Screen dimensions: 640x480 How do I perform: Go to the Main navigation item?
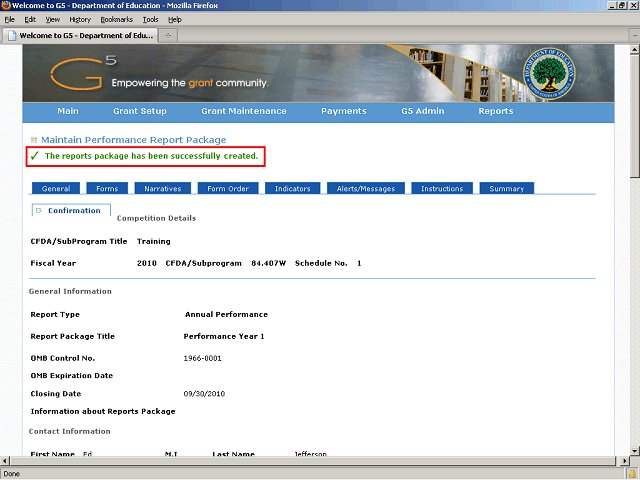coord(68,111)
